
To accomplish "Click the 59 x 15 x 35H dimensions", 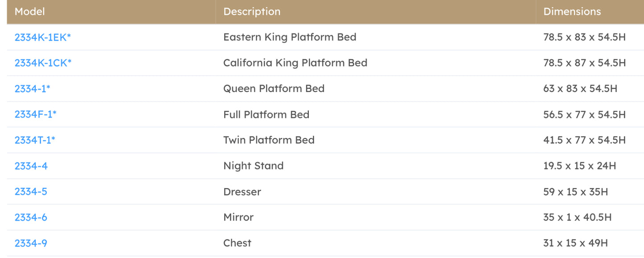I will click(576, 192).
